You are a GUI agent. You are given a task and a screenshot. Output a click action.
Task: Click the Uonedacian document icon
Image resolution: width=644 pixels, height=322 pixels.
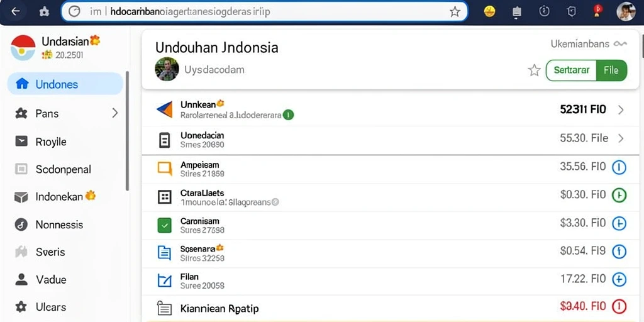pos(164,140)
